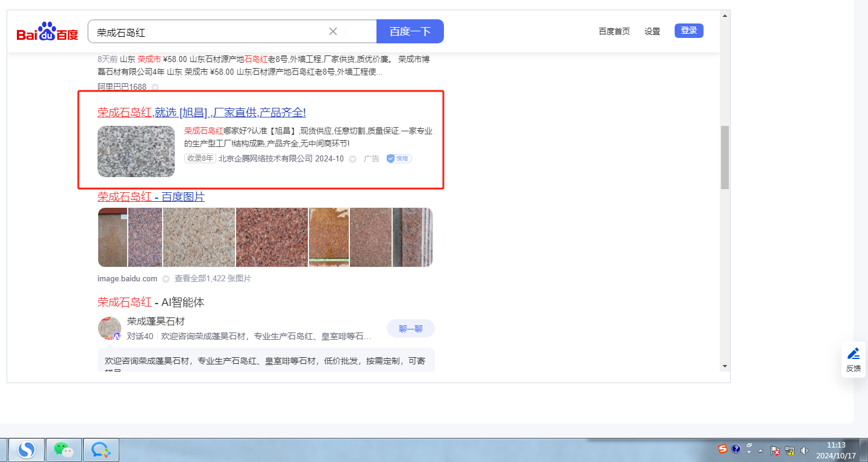
Task: Open the orange-red image above the green line
Action: tap(329, 237)
